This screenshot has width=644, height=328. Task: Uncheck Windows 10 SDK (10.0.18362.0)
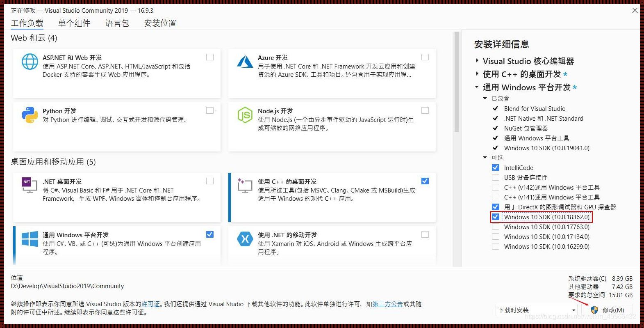[x=496, y=217]
